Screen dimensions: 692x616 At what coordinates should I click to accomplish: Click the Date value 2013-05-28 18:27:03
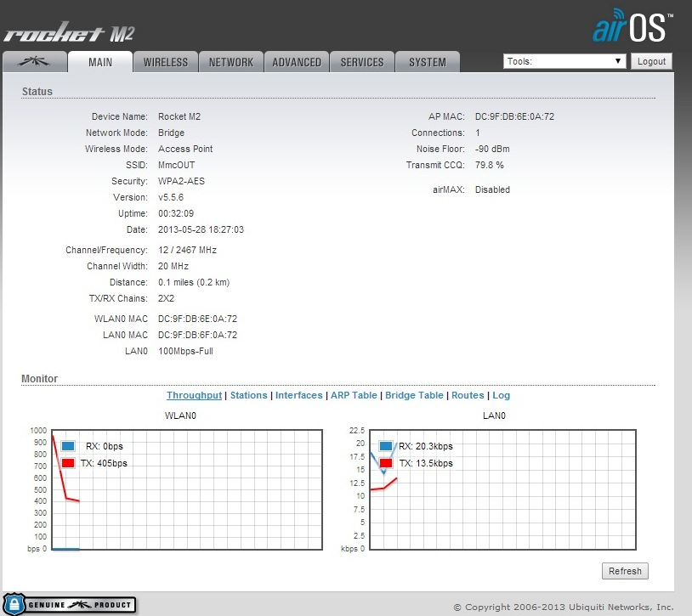click(x=201, y=229)
